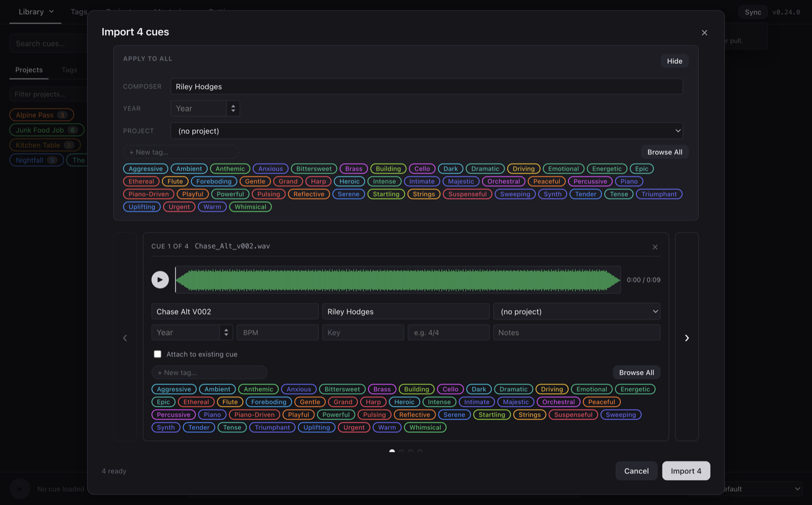Remove cue 1 Chase_Alt_v002.wav from import
Screen dimensions: 812x505
(655, 247)
